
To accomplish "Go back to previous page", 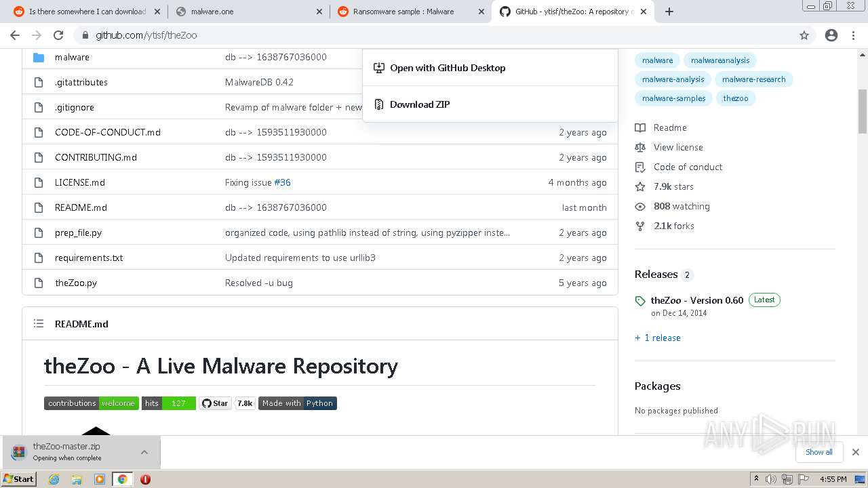I will click(15, 35).
